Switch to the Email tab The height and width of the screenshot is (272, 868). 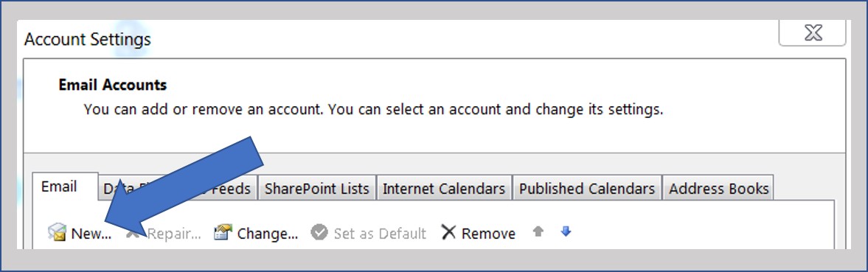[59, 186]
